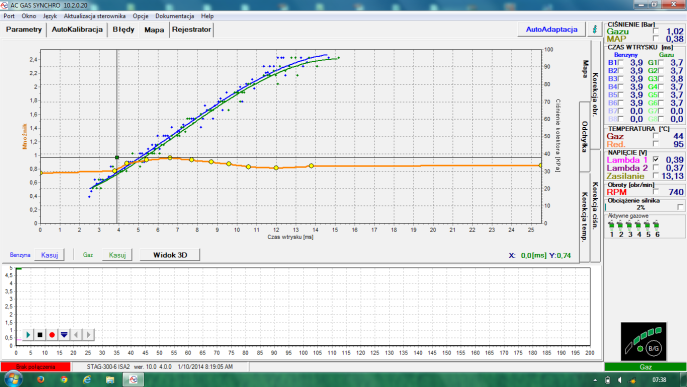
Task: Select the vertical Korekcja temp. tab
Action: coord(584,217)
